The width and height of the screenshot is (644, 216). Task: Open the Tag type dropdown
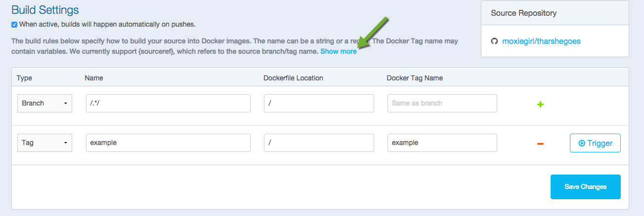[44, 143]
